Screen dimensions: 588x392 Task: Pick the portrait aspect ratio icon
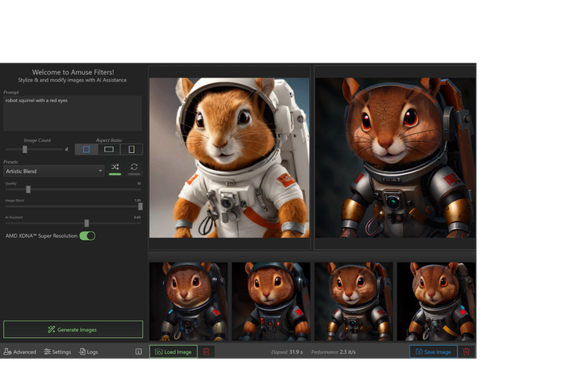click(132, 149)
